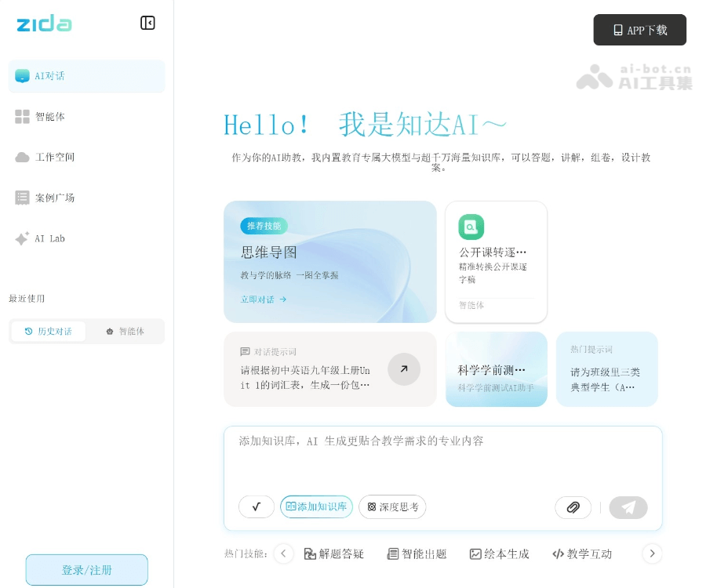Click the APP下载 button
Viewport: 706px width, 588px height.
[639, 30]
